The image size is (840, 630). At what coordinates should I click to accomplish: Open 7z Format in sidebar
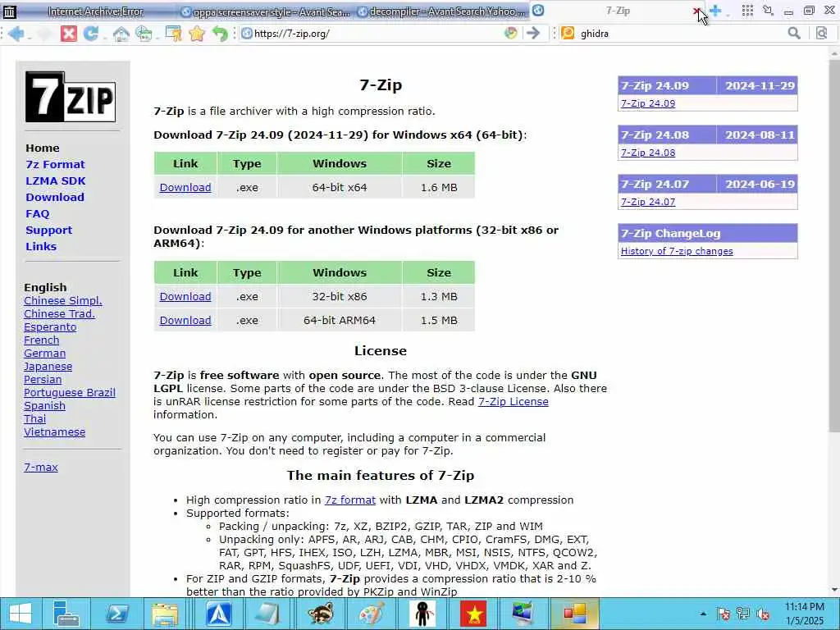55,164
